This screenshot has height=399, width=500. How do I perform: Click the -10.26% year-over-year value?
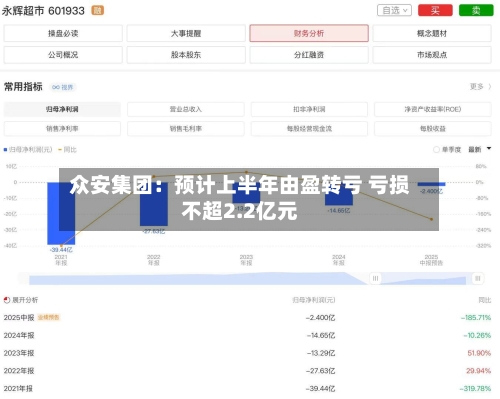pyautogui.click(x=477, y=335)
